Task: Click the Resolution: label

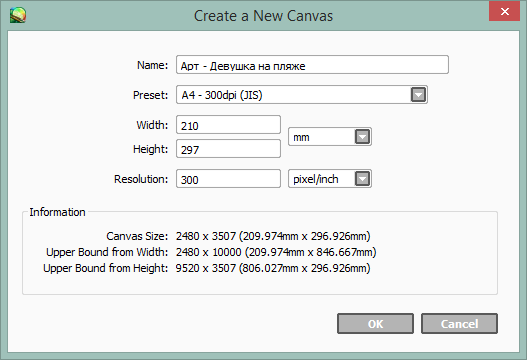Action: point(141,179)
